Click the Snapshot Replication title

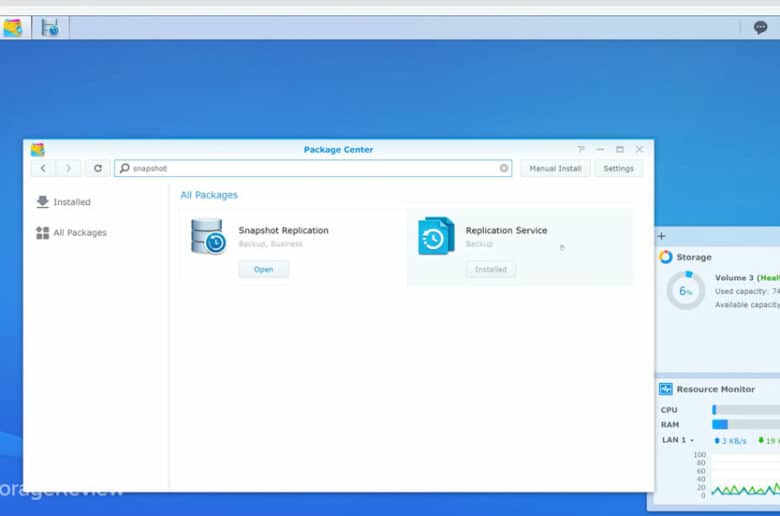click(284, 230)
